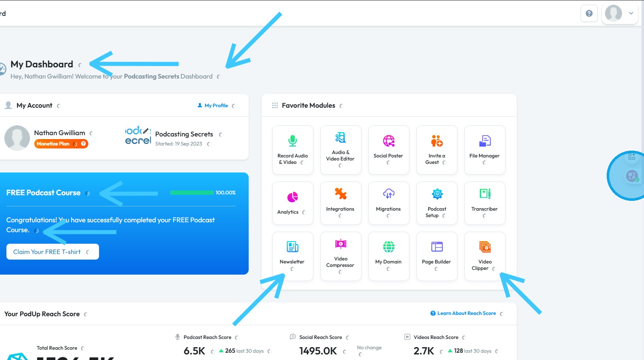Click the Favorite Modules grid icon
644x360 pixels.
tap(275, 106)
